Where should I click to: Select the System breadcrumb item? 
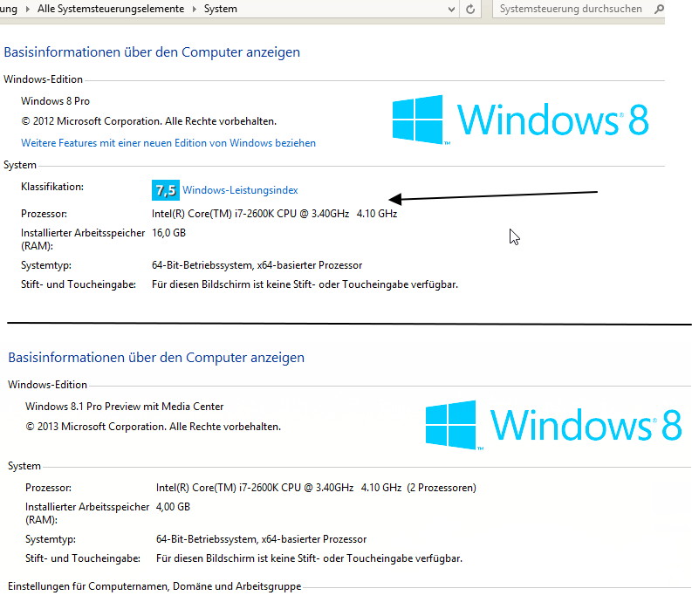coord(220,9)
